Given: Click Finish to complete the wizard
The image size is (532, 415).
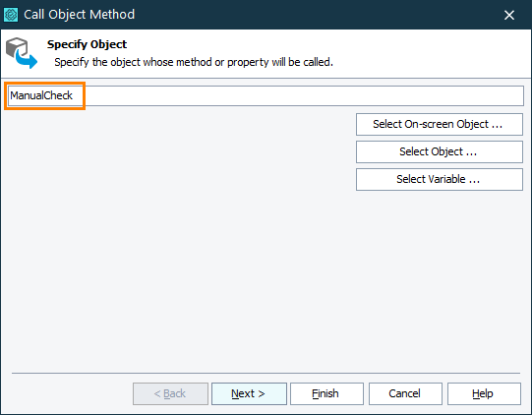Looking at the screenshot, I should 326,393.
